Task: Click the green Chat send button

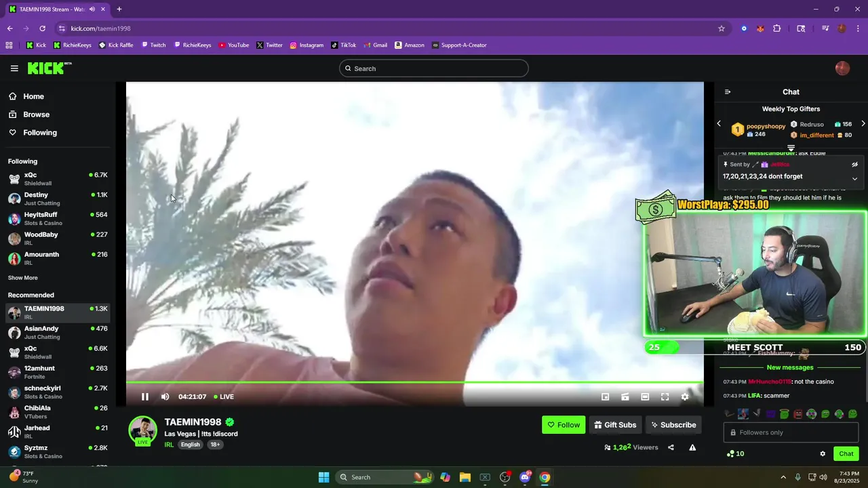Action: [846, 453]
